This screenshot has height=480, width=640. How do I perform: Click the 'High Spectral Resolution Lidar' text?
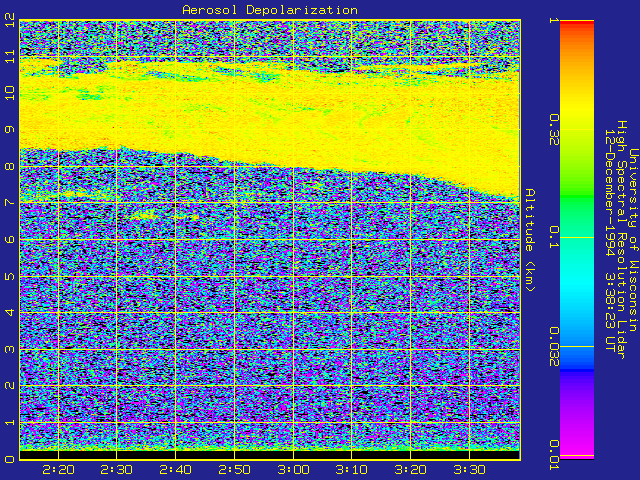tap(621, 240)
